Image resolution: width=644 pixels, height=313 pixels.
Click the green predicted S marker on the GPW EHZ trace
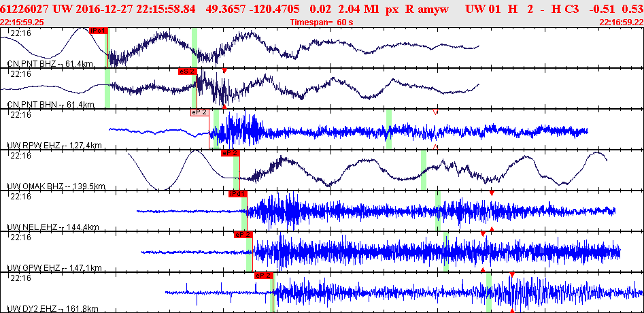[446, 252]
